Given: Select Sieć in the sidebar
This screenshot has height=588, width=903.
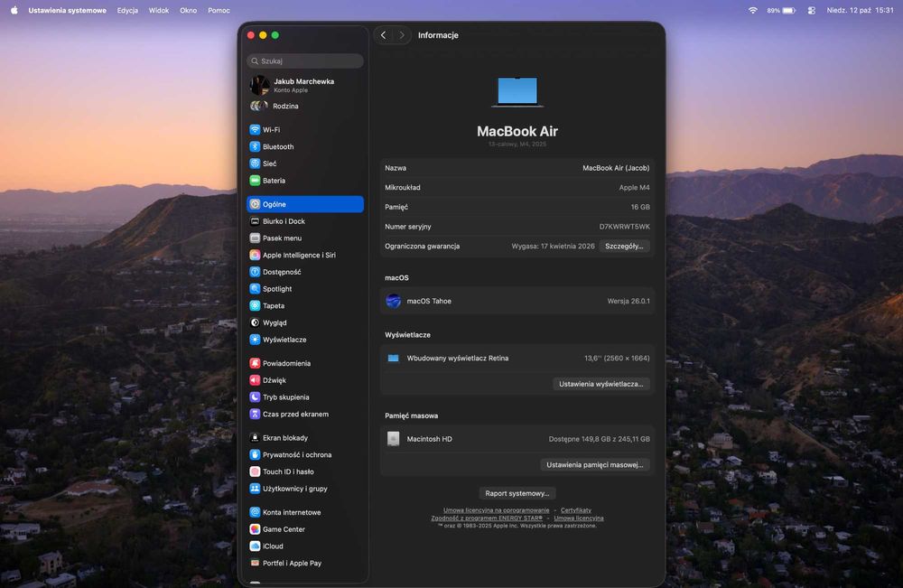Looking at the screenshot, I should coord(304,163).
